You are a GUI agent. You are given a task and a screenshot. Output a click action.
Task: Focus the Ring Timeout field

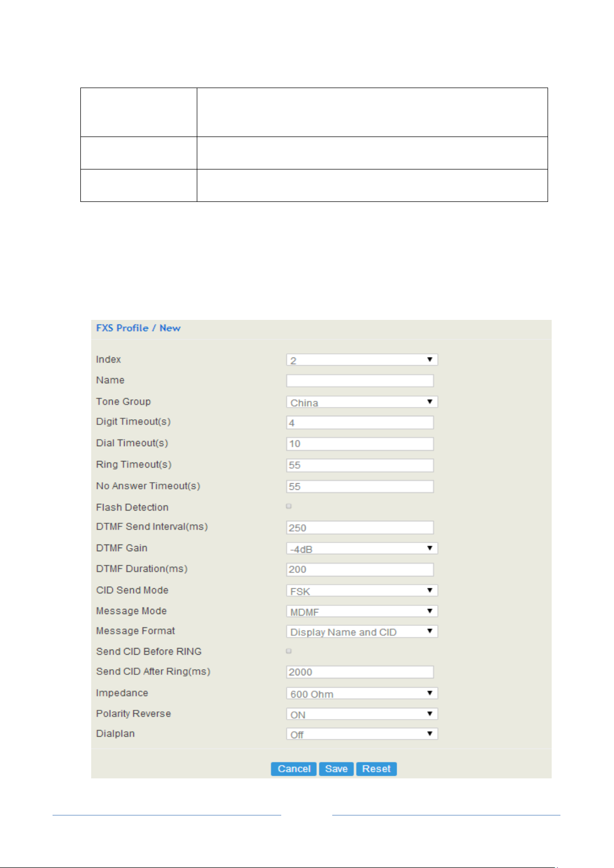(x=360, y=465)
